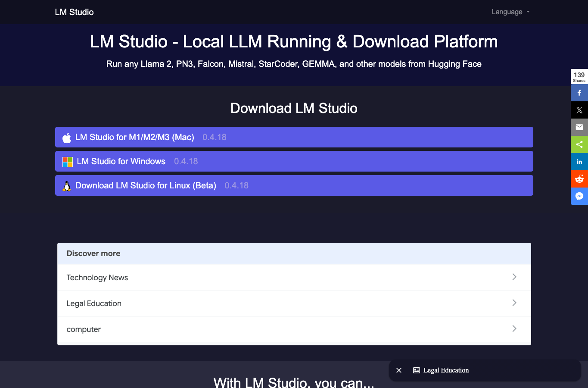Viewport: 588px width, 388px height.
Task: Share the page on X (Twitter)
Action: coord(579,110)
